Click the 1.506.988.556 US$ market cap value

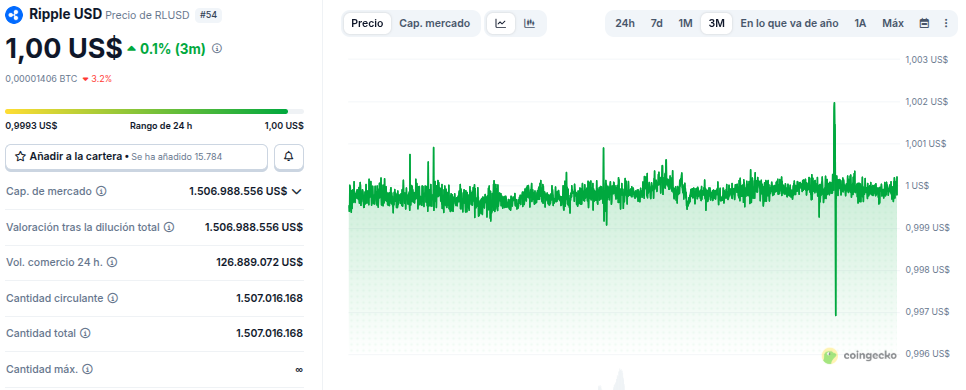[x=238, y=192]
